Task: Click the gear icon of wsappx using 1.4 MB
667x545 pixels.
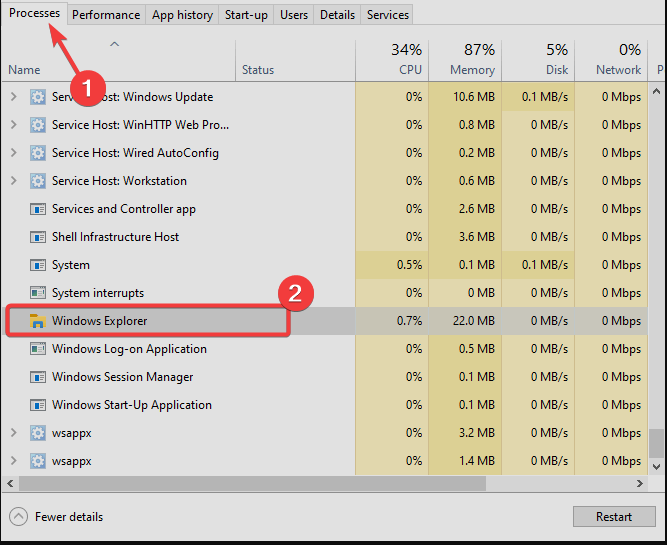Action: click(x=38, y=461)
